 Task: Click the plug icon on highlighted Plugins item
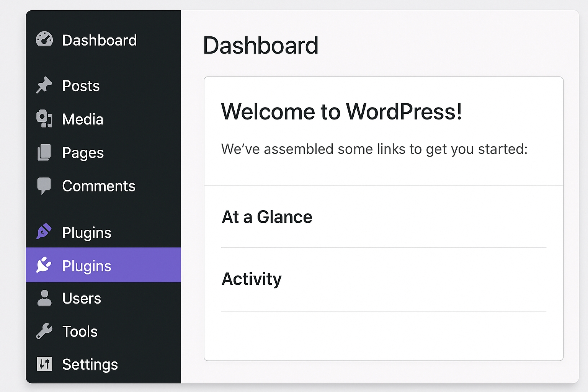(44, 265)
